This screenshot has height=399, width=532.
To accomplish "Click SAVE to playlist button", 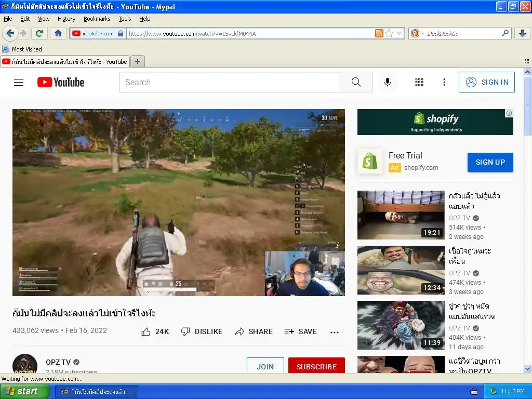I will point(301,331).
